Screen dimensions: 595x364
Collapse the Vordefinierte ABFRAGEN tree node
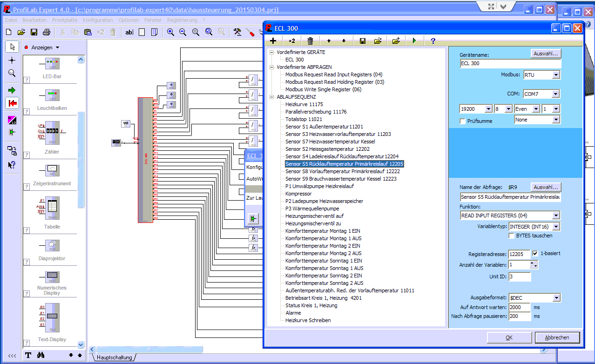(272, 67)
